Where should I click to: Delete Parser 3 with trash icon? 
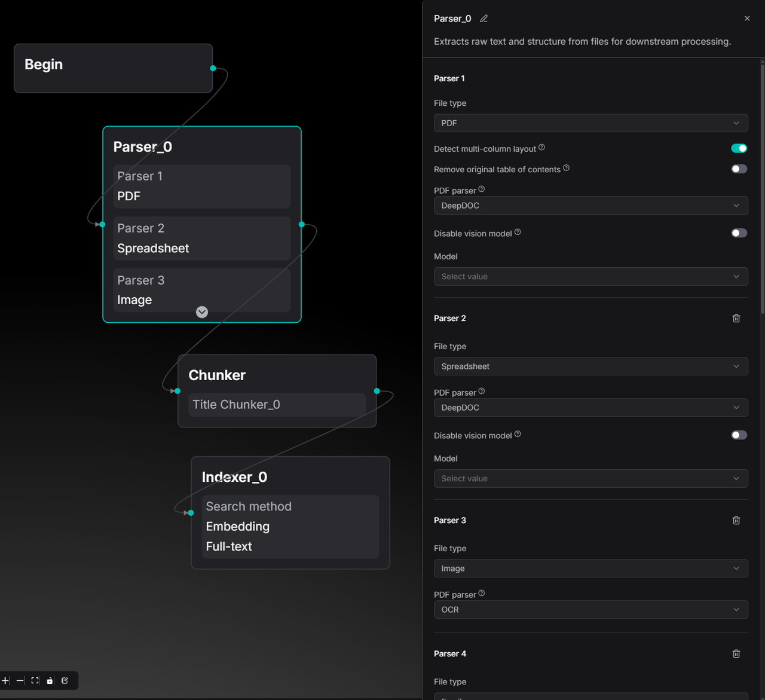click(x=736, y=520)
